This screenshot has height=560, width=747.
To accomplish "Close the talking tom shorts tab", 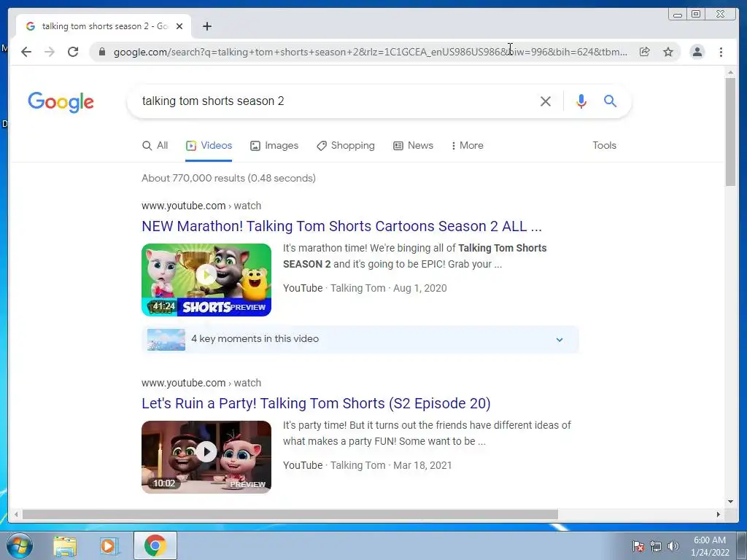I will [179, 26].
